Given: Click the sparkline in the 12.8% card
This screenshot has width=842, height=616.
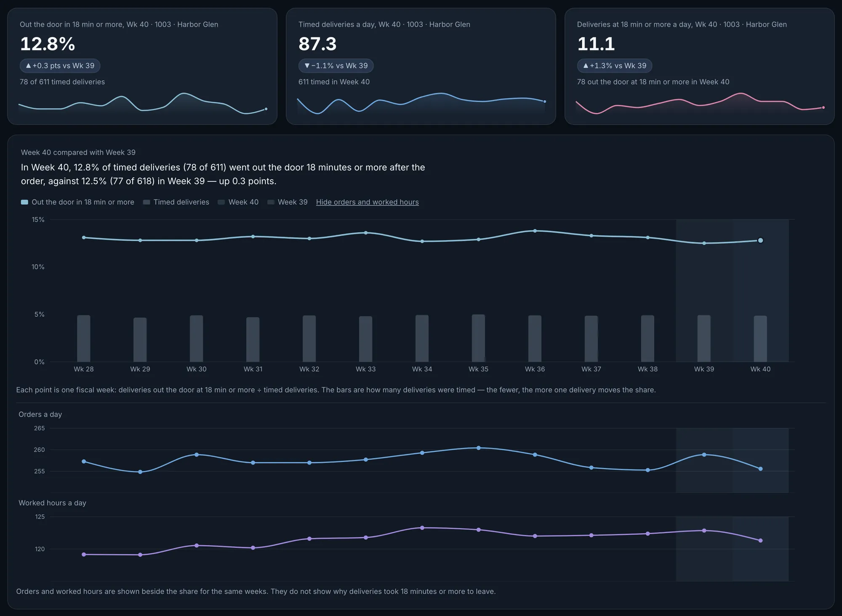Looking at the screenshot, I should (142, 104).
